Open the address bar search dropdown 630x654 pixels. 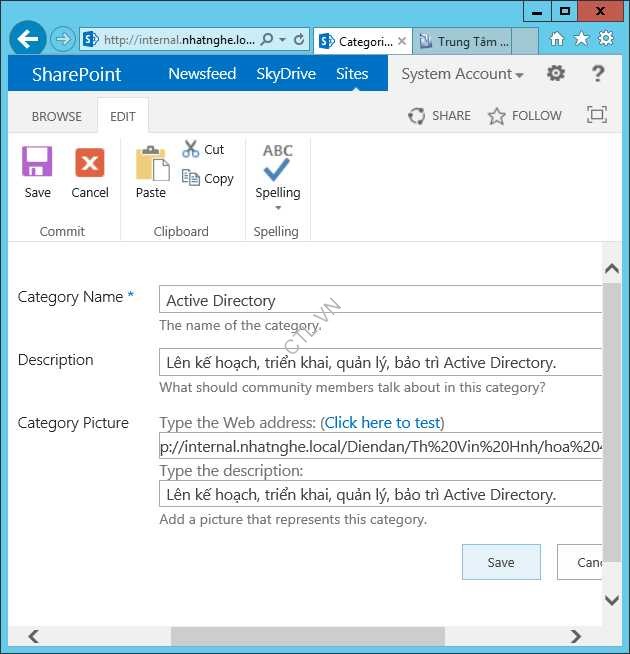pos(281,40)
